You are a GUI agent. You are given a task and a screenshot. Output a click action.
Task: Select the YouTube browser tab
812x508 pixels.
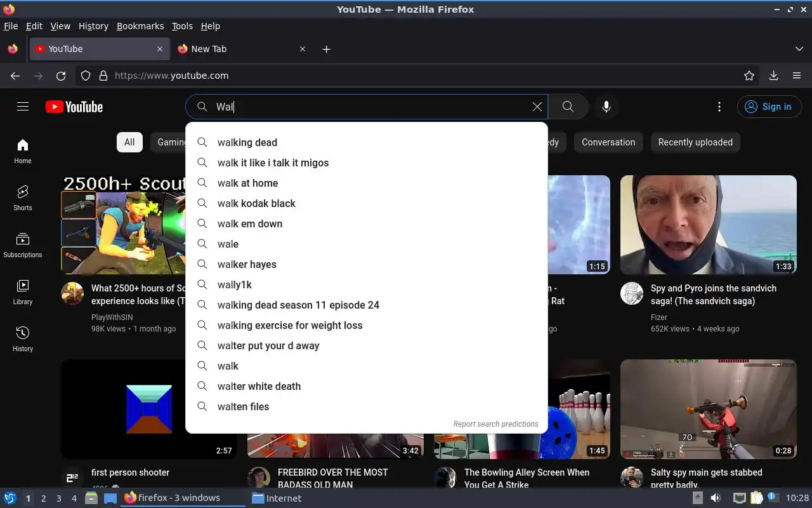click(x=100, y=49)
